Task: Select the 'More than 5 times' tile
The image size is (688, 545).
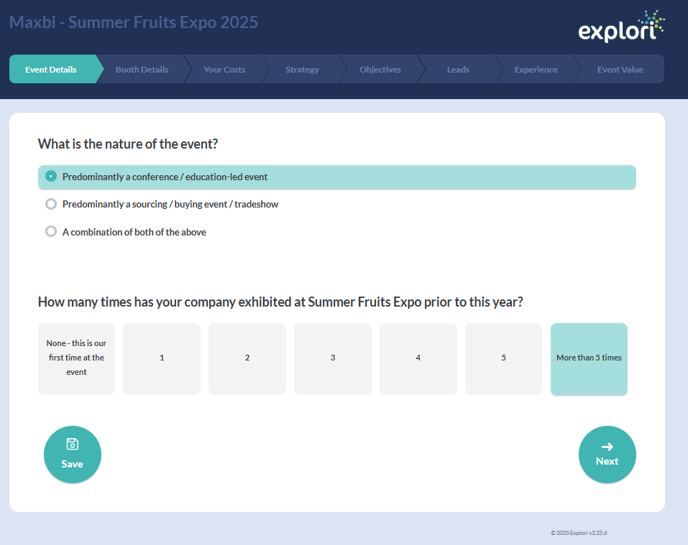Action: tap(589, 359)
